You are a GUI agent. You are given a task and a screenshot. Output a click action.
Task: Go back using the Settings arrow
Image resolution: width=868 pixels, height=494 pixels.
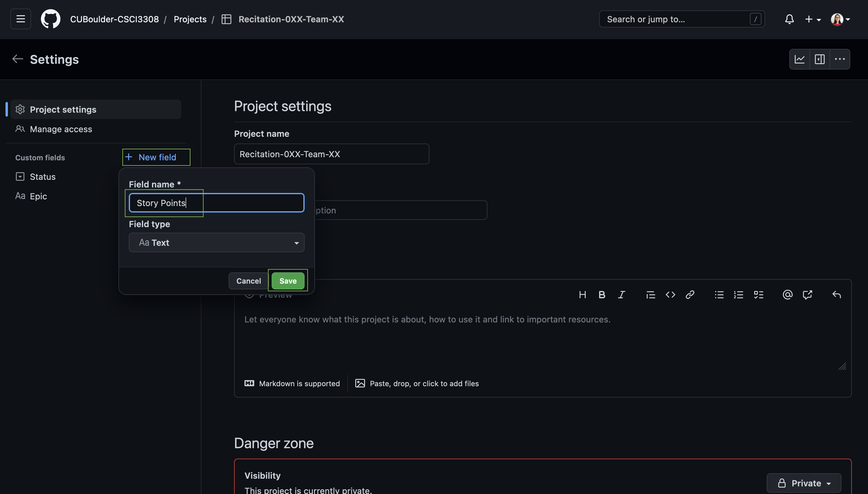tap(18, 59)
